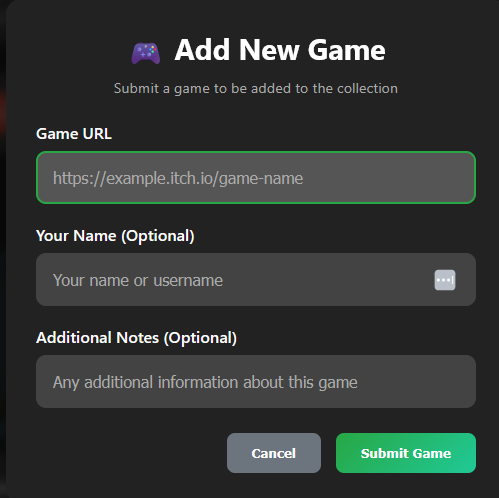Click the purple game controller icon
499x498 pixels.
coord(146,53)
